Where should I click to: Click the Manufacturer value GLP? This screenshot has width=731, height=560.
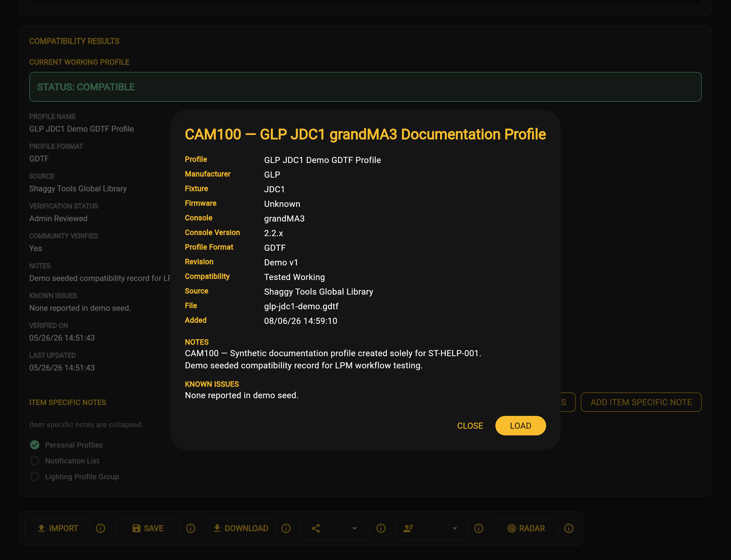(272, 174)
